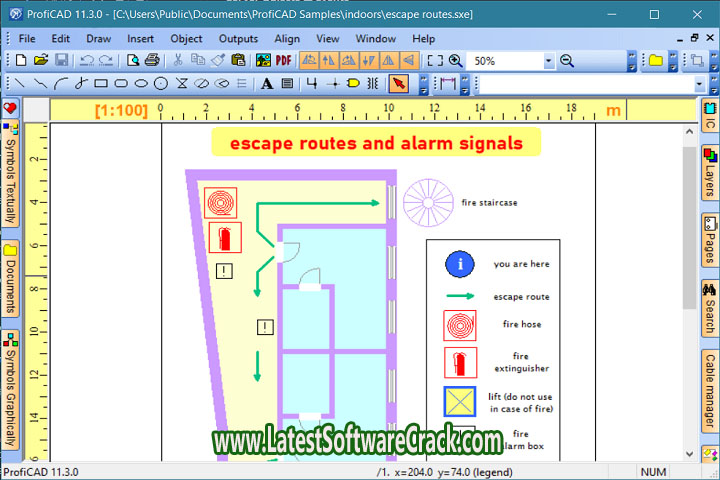720x480 pixels.
Task: Toggle the favorites heart panel button
Action: [10, 108]
